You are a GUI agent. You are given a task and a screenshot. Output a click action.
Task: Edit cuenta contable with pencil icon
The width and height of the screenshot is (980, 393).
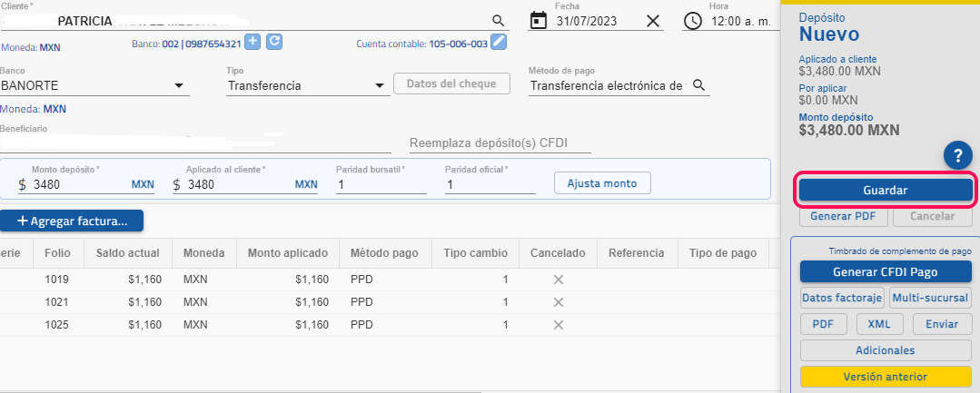pyautogui.click(x=498, y=42)
